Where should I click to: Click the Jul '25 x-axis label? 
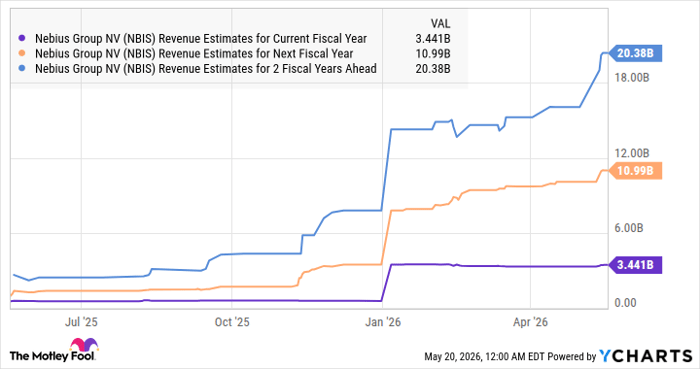pos(81,322)
